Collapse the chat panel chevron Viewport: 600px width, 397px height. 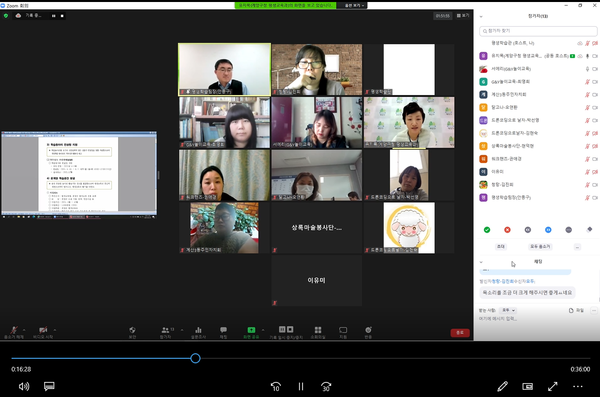coord(481,262)
